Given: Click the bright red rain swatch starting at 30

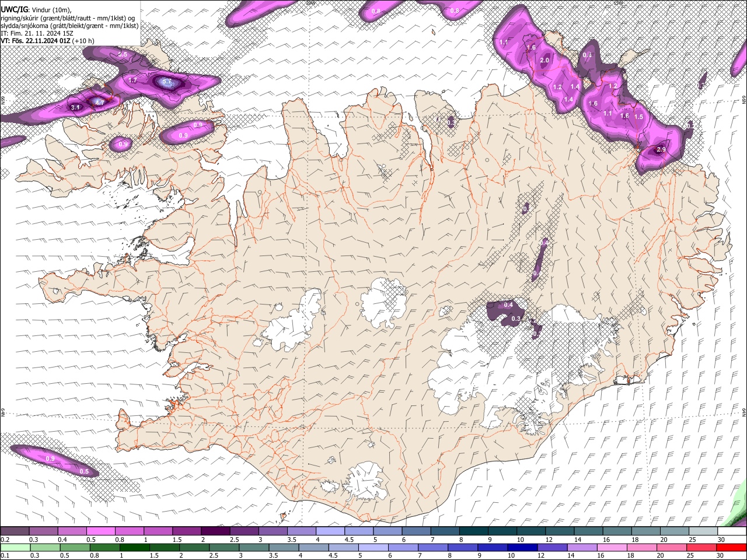Looking at the screenshot, I should 731,547.
